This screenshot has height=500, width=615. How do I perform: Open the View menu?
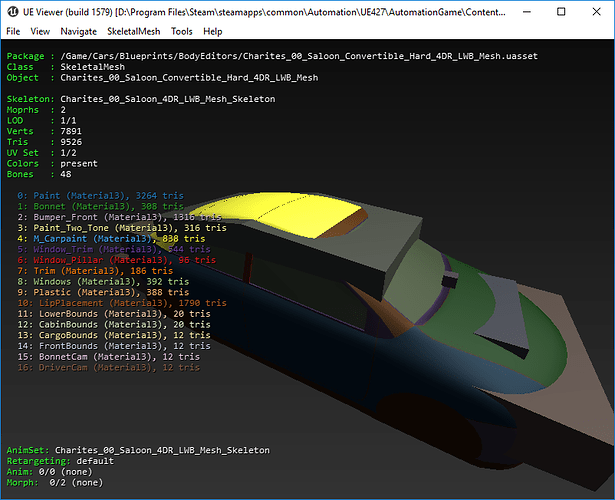[40, 31]
